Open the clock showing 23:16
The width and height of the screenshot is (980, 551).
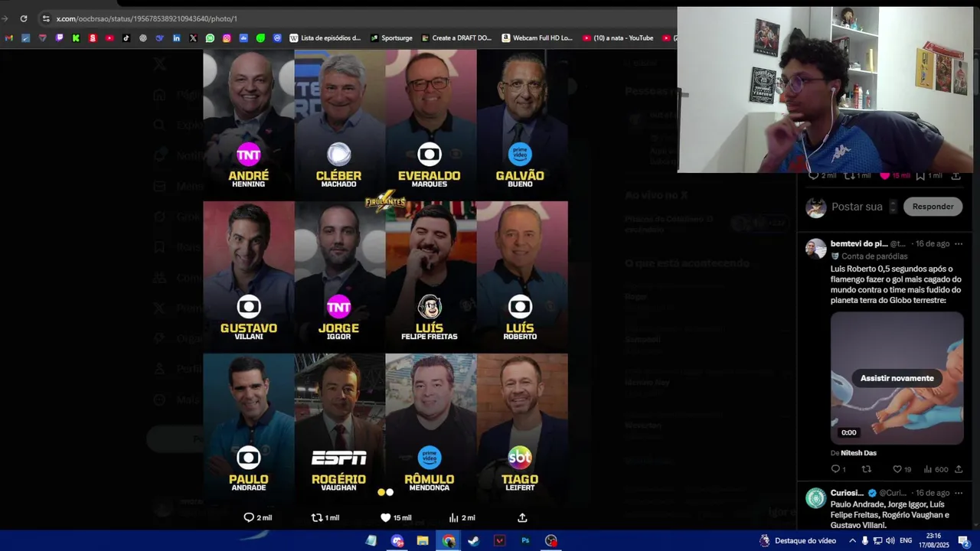click(934, 541)
